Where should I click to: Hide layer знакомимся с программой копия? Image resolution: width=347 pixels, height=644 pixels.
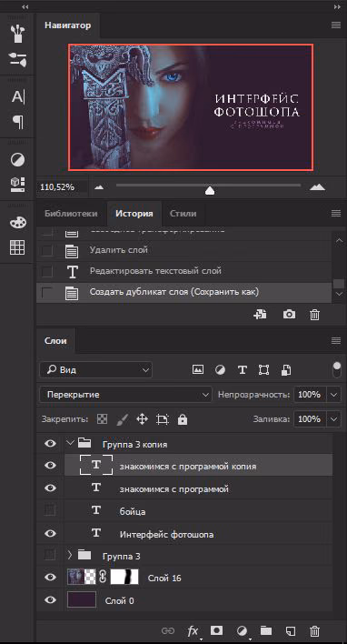[x=51, y=466]
